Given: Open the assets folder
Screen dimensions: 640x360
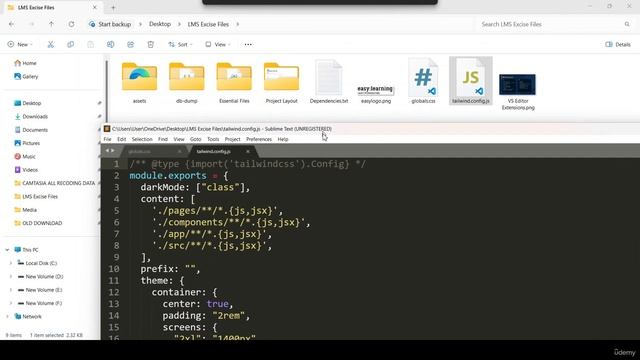Looking at the screenshot, I should 140,82.
